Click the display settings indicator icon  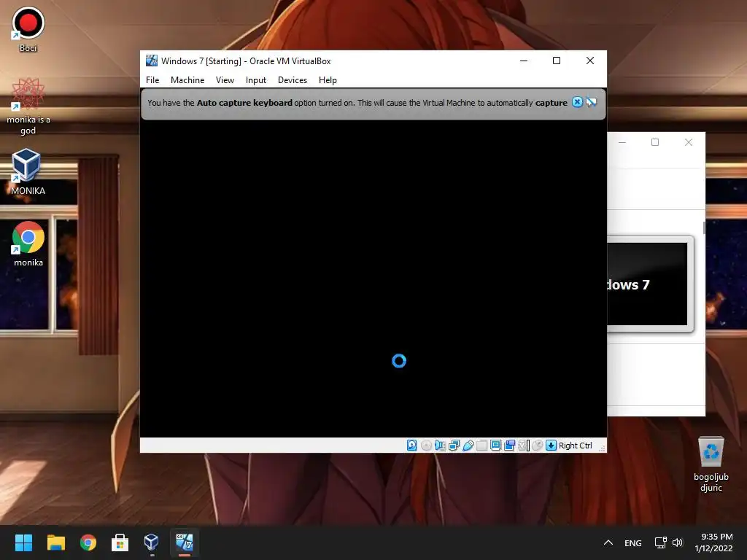point(495,446)
